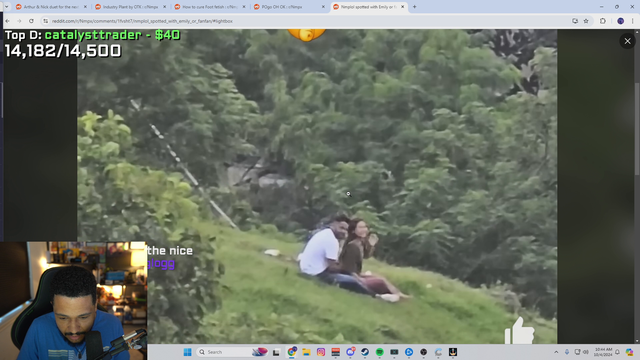Screen dimensions: 640x360
Task: Open a new browser tab
Action: (414, 7)
